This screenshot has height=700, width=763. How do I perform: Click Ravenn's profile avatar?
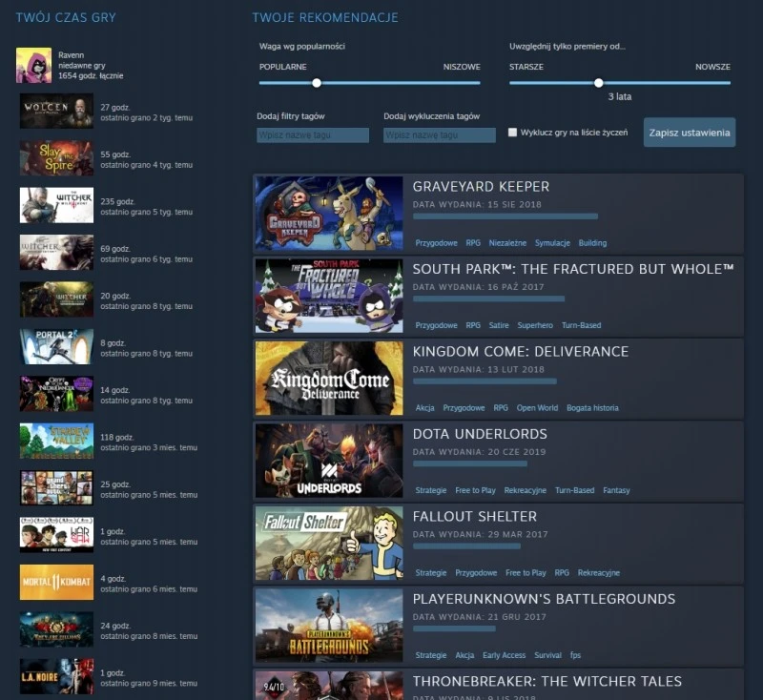[x=33, y=65]
